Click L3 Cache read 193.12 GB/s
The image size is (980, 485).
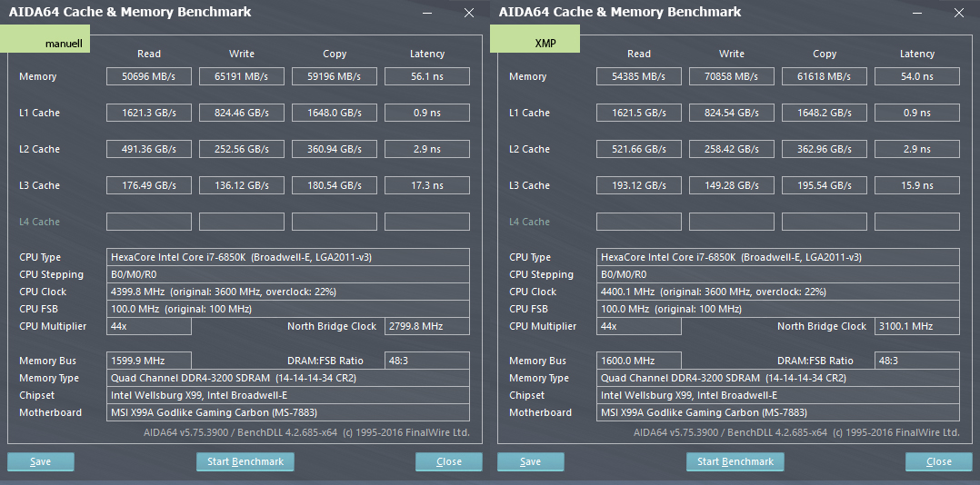point(639,185)
